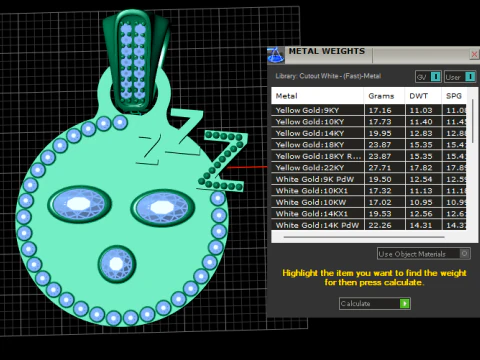Select the left oval gemstone eye
The image size is (480, 360).
coord(79,204)
